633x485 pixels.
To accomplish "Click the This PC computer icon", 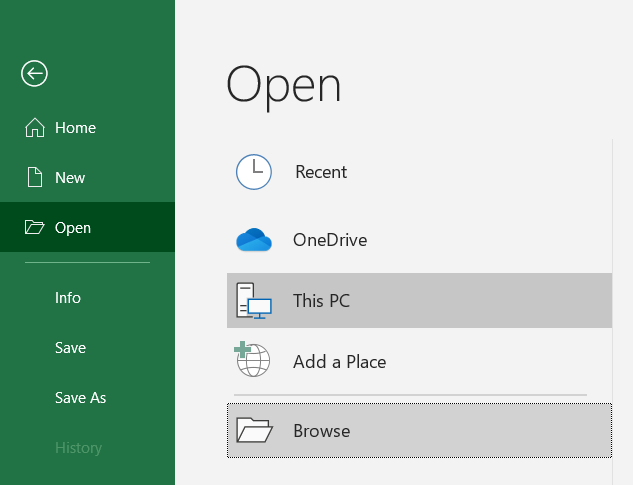I will [x=254, y=301].
